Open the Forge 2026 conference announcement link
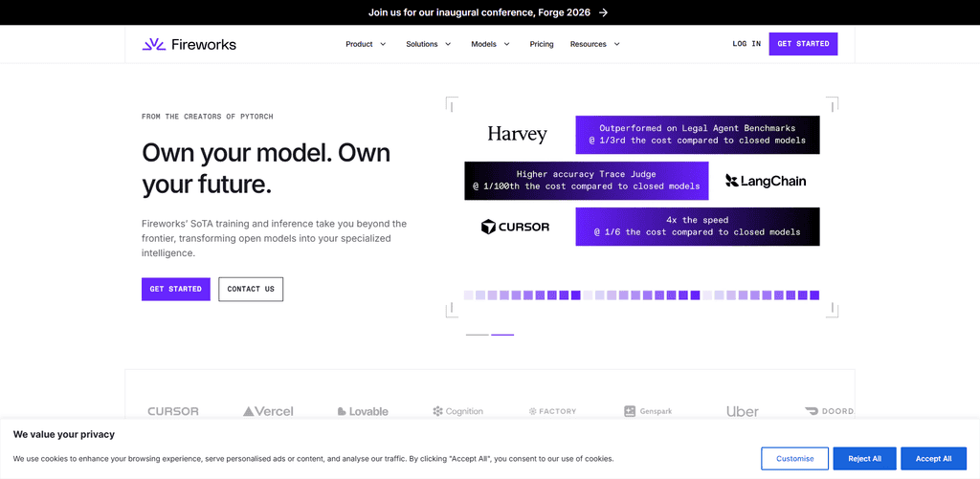The width and height of the screenshot is (980, 479). [x=487, y=12]
